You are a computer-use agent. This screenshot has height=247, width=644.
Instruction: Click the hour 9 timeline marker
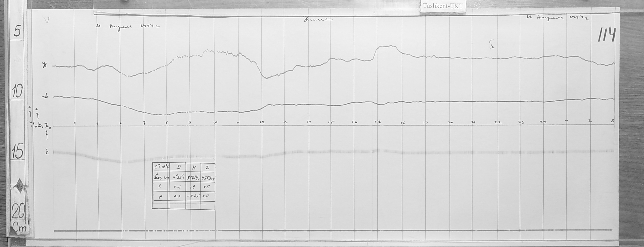[190, 123]
